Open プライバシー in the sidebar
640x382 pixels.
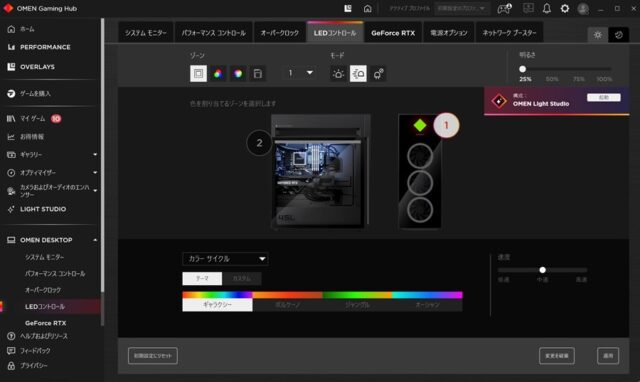pos(34,365)
